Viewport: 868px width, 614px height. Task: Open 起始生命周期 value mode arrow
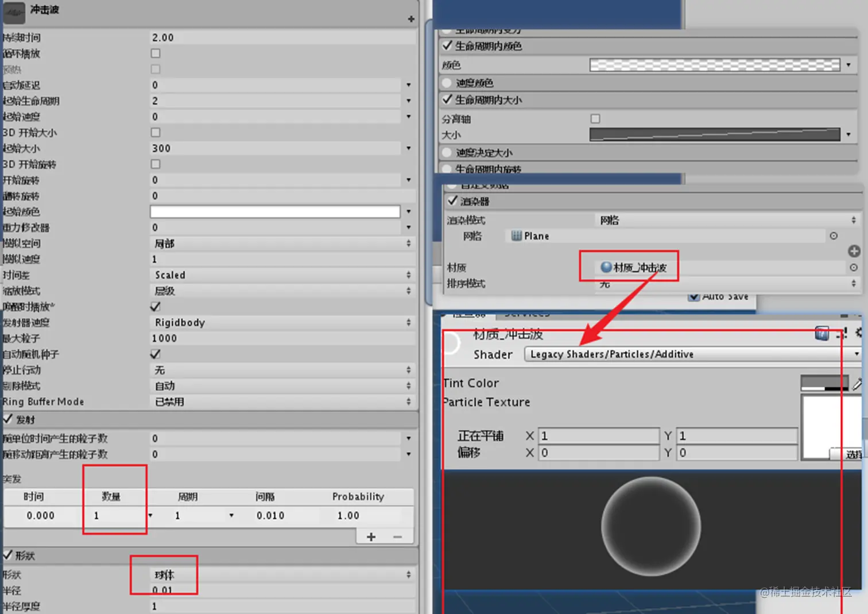[x=409, y=101]
